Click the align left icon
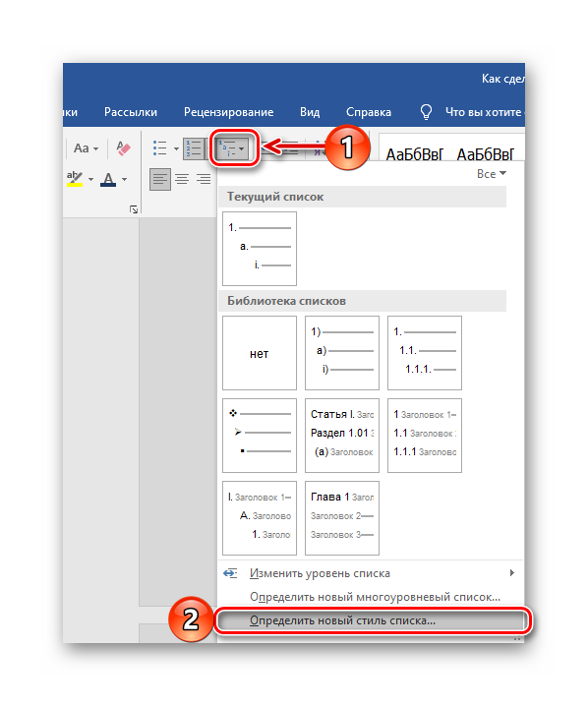588x706 pixels. coord(160,179)
